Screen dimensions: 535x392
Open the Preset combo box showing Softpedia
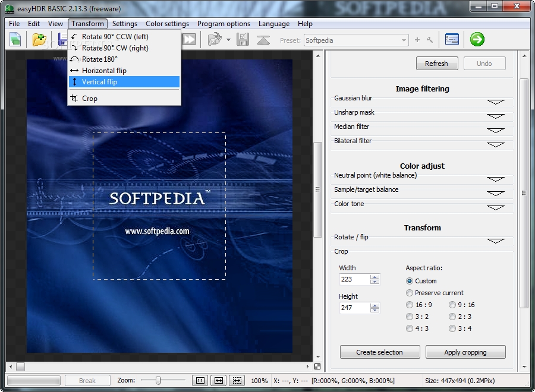[356, 40]
